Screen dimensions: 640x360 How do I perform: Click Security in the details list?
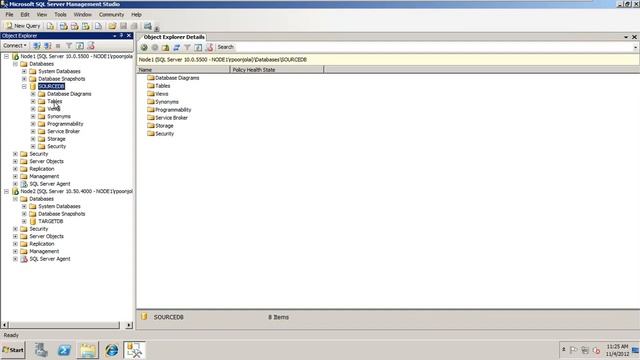(x=160, y=133)
